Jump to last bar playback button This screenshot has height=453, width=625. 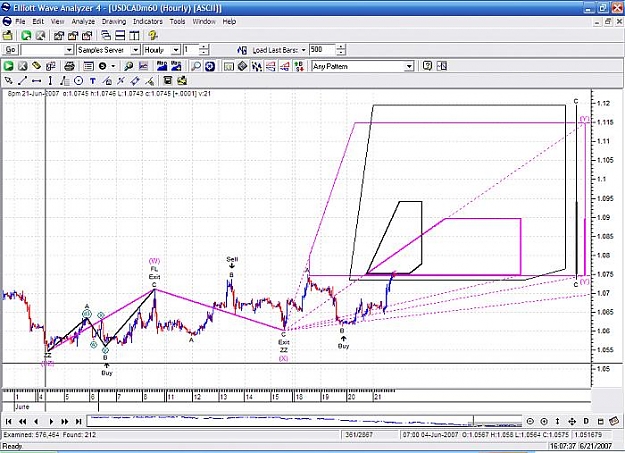click(79, 421)
